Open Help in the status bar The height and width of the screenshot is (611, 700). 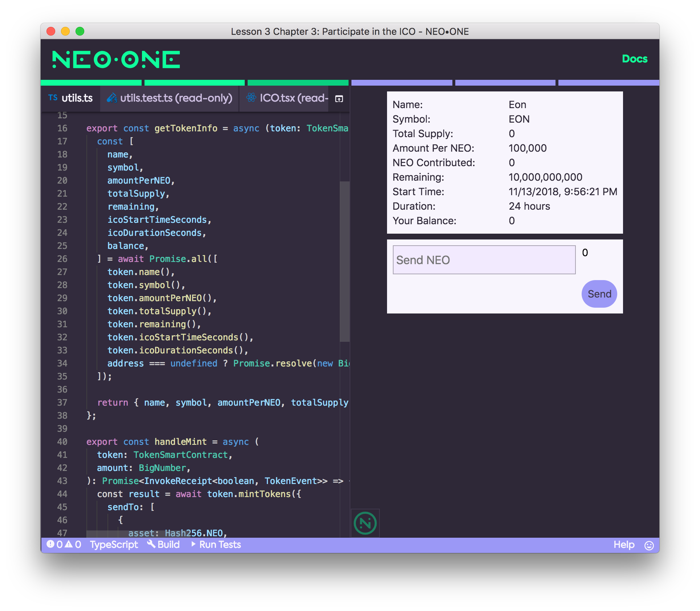624,545
